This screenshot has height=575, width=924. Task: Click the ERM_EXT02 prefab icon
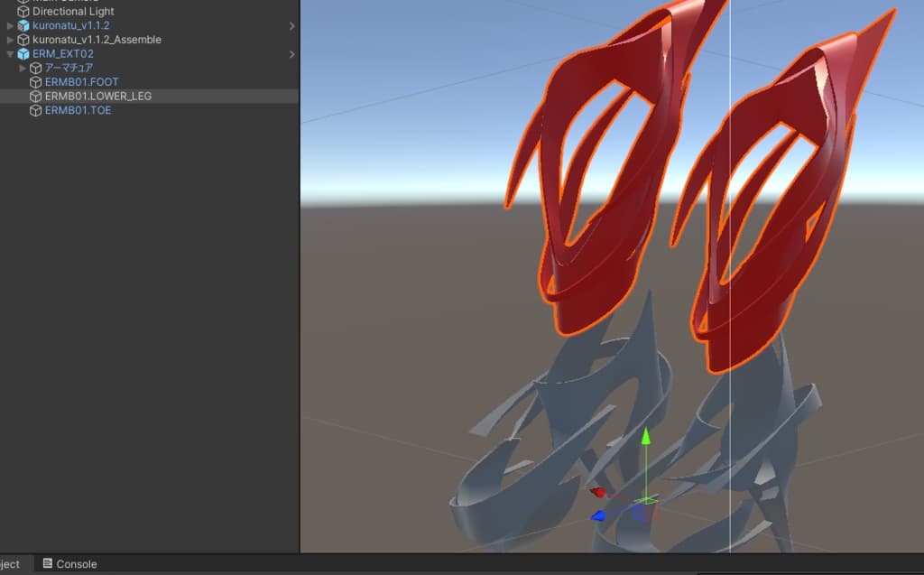point(23,53)
